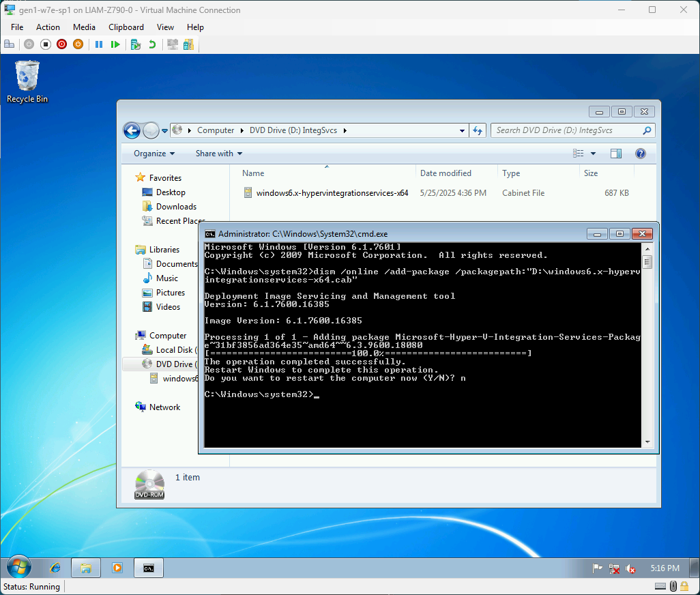The image size is (700, 595).
Task: Sort files by the Size column
Action: pyautogui.click(x=591, y=173)
